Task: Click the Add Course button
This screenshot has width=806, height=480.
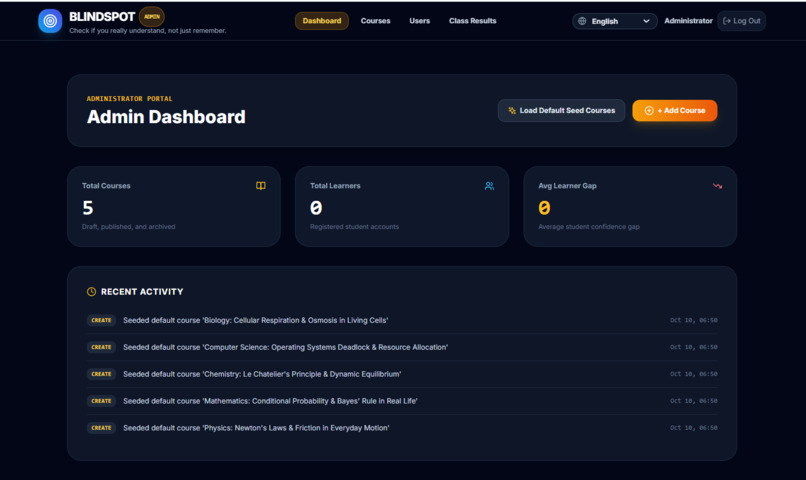Action: click(x=674, y=110)
